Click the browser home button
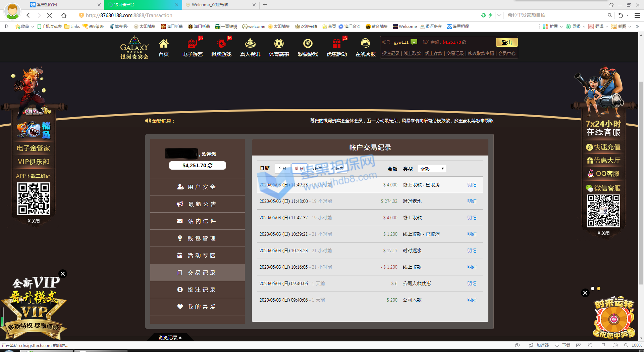The height and width of the screenshot is (352, 644). (64, 15)
